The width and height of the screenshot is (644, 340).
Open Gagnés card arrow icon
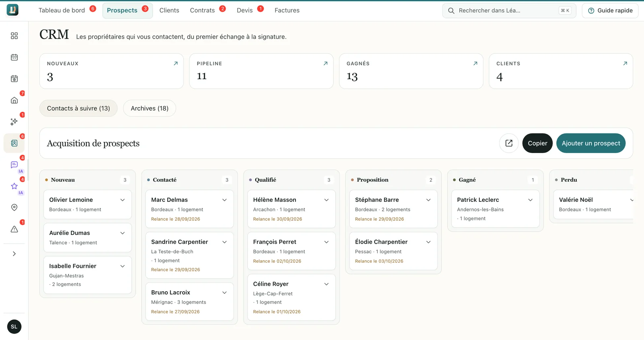[x=475, y=64]
